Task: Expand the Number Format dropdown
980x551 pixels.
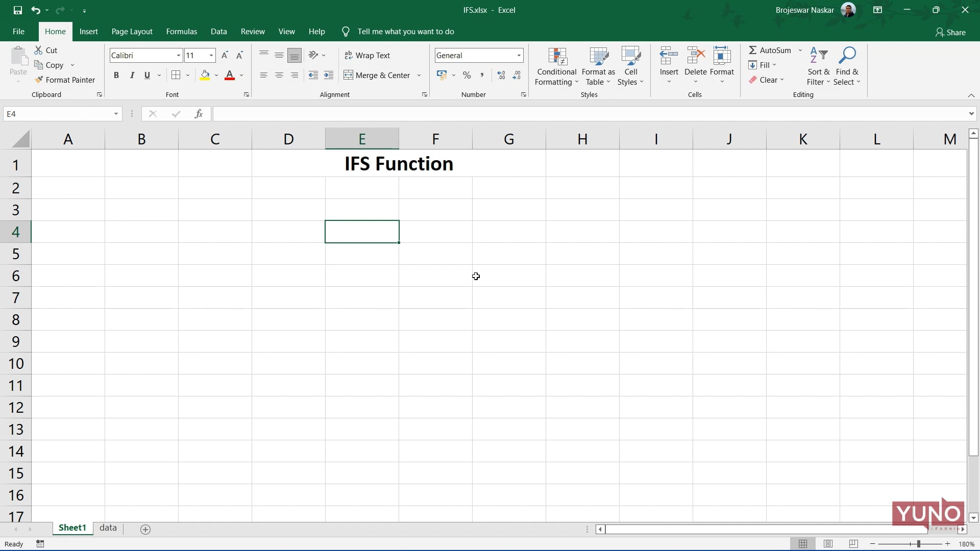Action: coord(518,55)
